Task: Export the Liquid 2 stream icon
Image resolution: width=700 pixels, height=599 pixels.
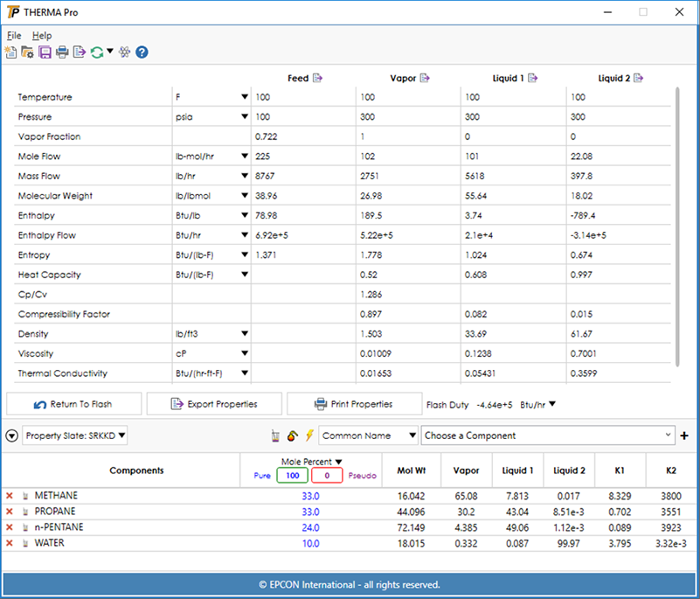Action: coord(639,78)
